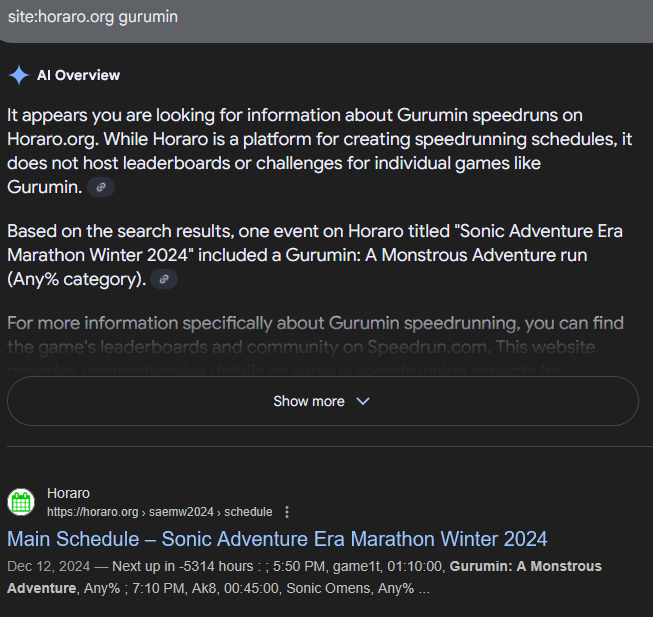This screenshot has height=617, width=653.
Task: Click the AI Overview heading text
Action: pos(78,75)
